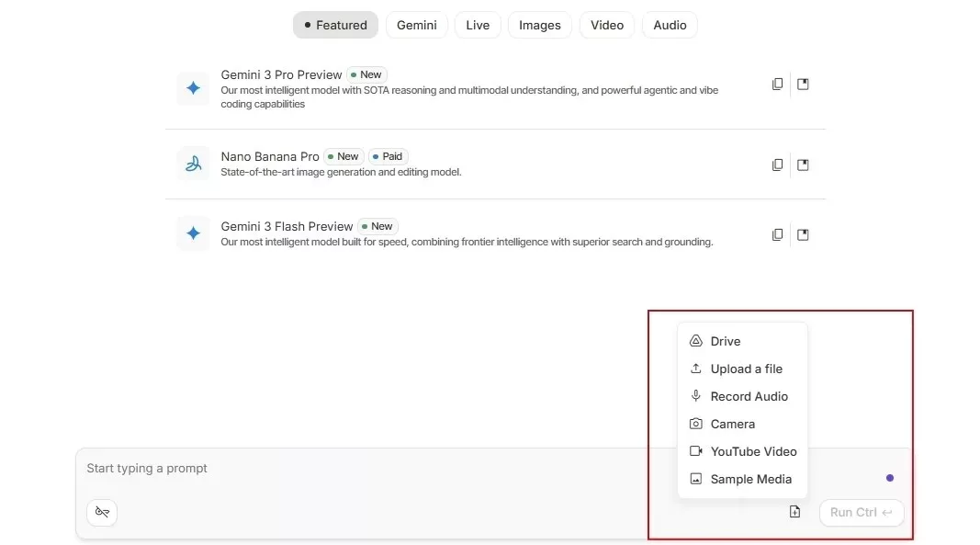This screenshot has width=980, height=545.
Task: Select the Sample Media option
Action: (750, 479)
